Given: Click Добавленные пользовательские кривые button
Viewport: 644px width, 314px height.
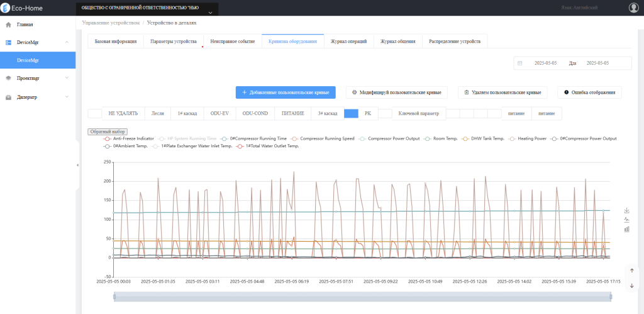Looking at the screenshot, I should click(x=286, y=93).
